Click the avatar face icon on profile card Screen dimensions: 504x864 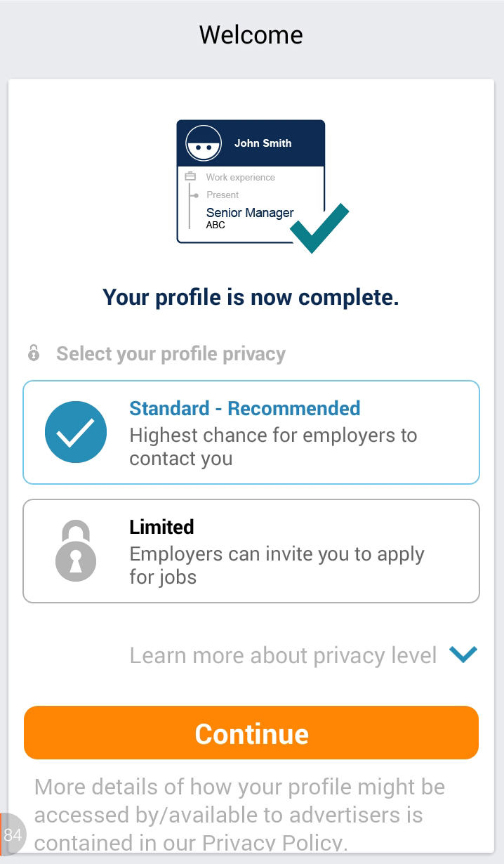(x=204, y=143)
